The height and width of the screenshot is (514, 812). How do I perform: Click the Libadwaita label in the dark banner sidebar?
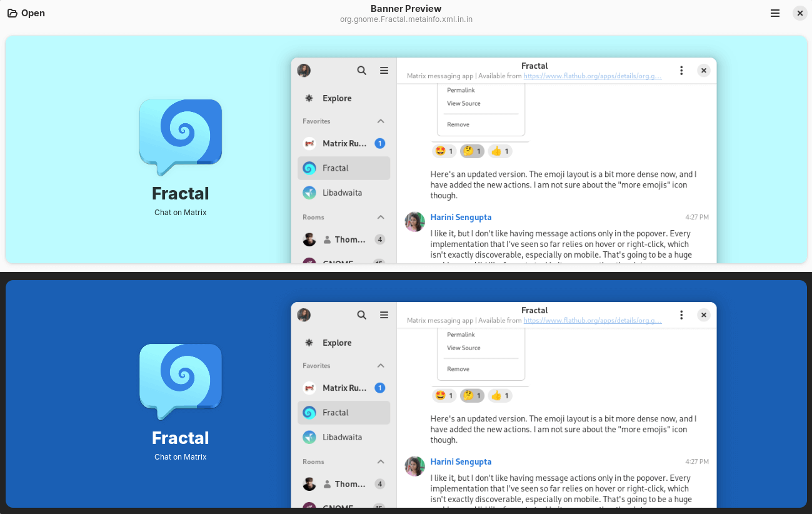tap(343, 437)
